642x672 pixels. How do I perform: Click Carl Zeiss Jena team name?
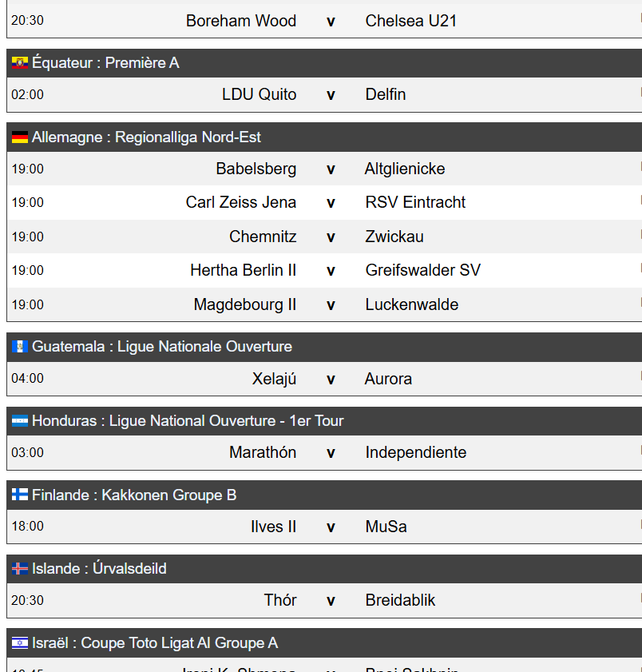tap(240, 202)
